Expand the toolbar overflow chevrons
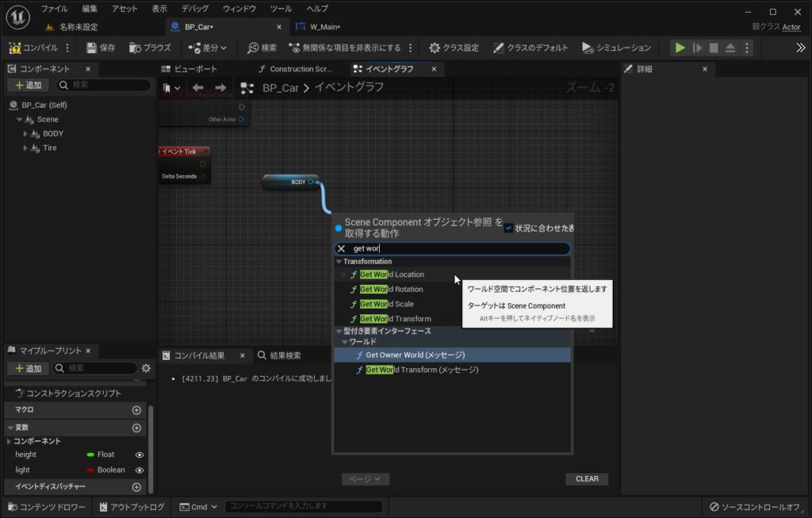812x518 pixels. pyautogui.click(x=801, y=48)
